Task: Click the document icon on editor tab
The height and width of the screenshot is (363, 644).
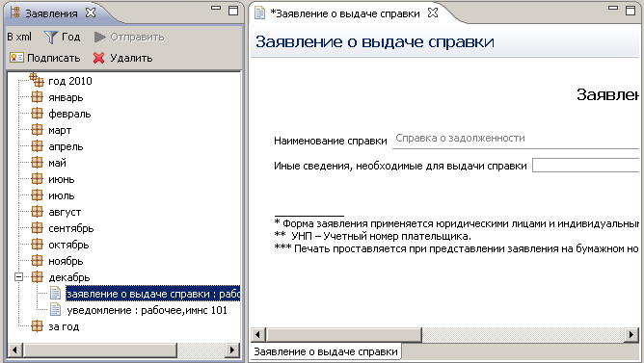Action: click(259, 13)
